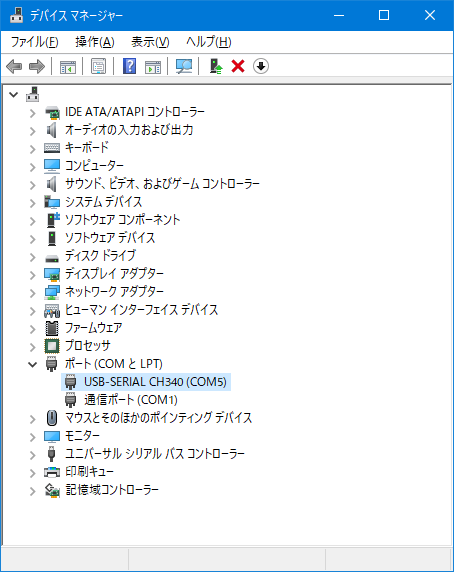Click Disable device down-arrow icon
Viewport: 454px width, 572px height.
261,66
